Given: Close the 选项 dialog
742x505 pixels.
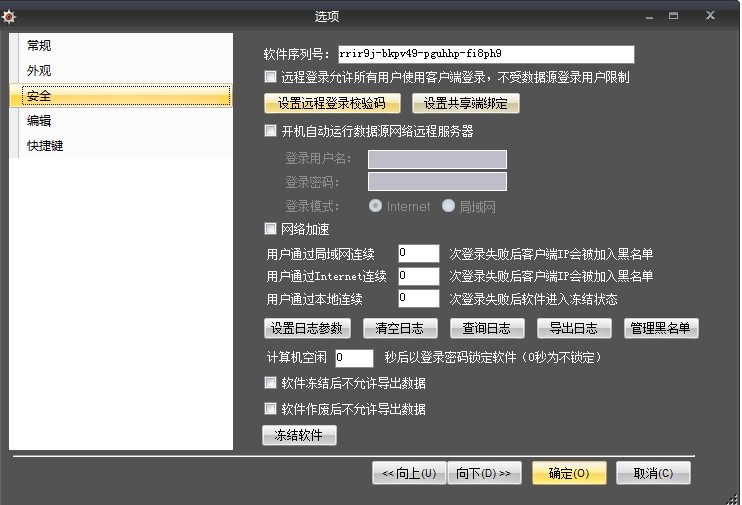Looking at the screenshot, I should click(710, 15).
